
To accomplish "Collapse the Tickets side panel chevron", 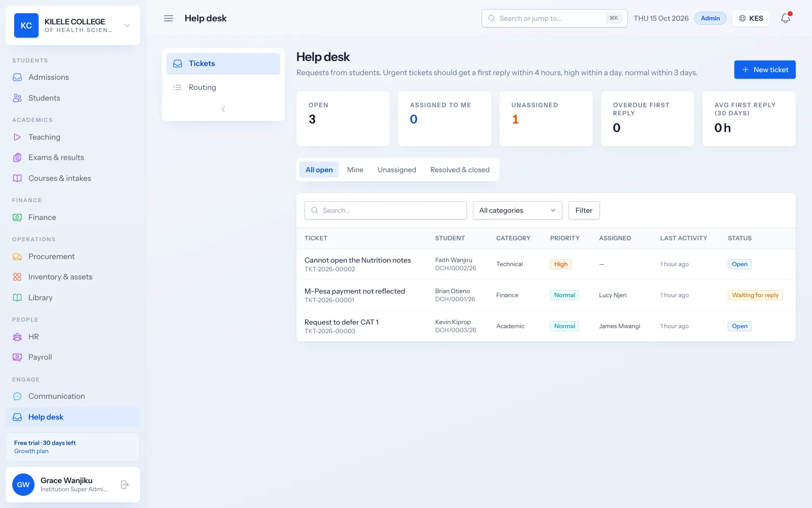I will pos(223,109).
